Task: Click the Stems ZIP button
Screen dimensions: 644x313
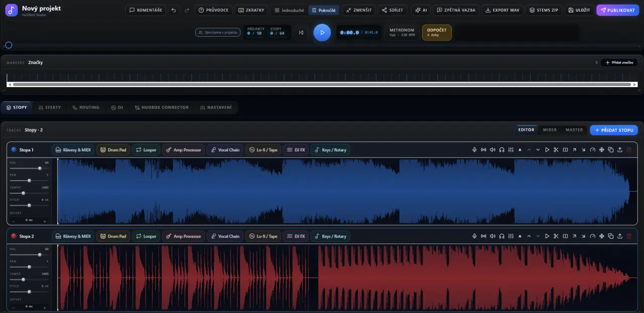Action: [543, 10]
